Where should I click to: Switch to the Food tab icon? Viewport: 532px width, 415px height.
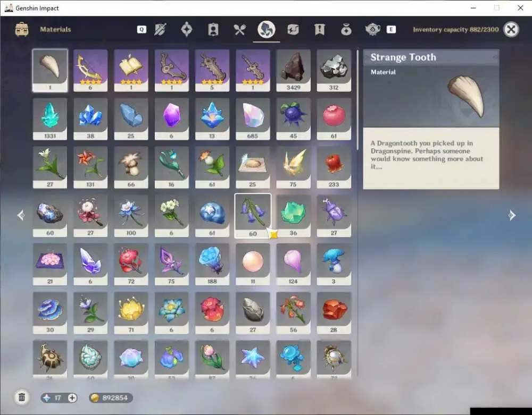[239, 29]
